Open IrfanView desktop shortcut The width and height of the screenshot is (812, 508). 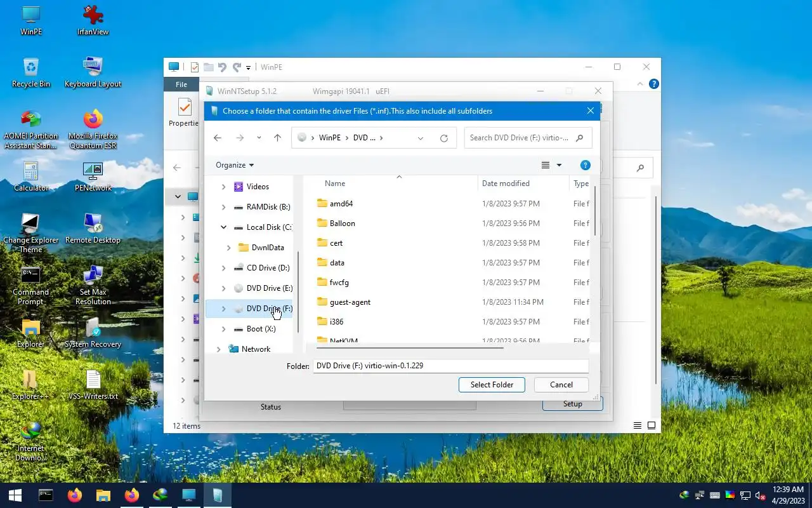[x=93, y=20]
